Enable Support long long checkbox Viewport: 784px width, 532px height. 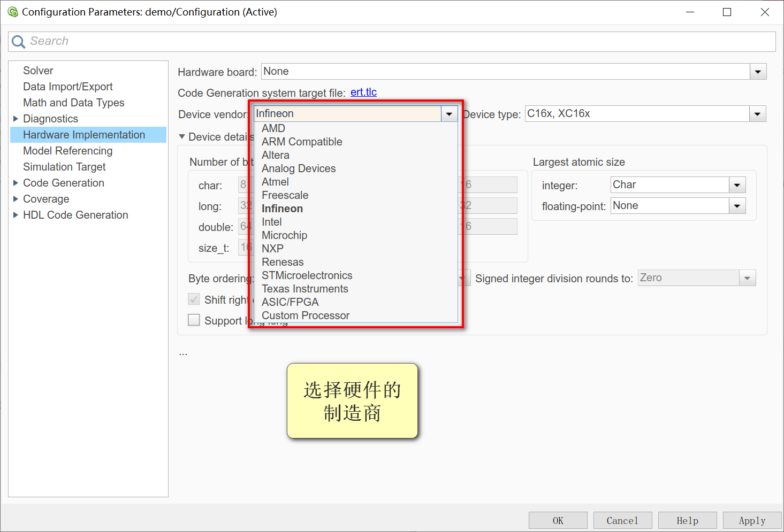(x=194, y=320)
